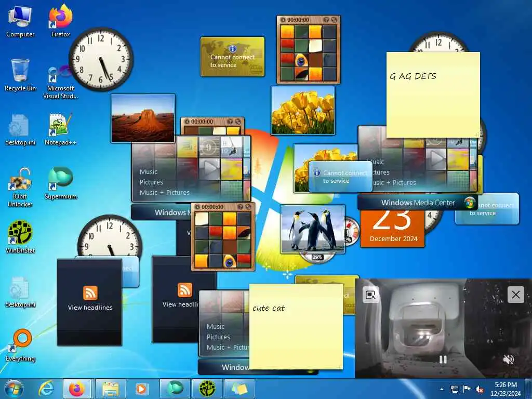Show the picture hint on the puzzle above the tulips
The image size is (532, 399).
point(326,20)
